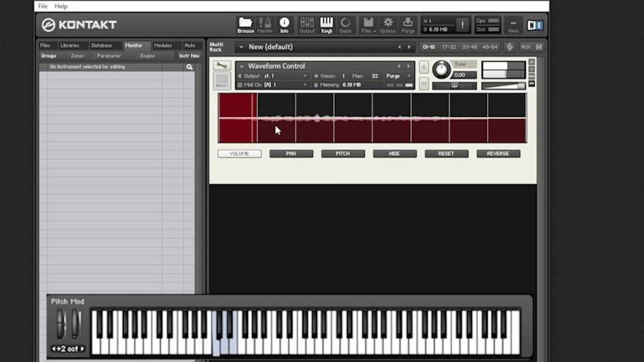The height and width of the screenshot is (362, 644).
Task: Show rack page 17-32
Action: (x=449, y=47)
